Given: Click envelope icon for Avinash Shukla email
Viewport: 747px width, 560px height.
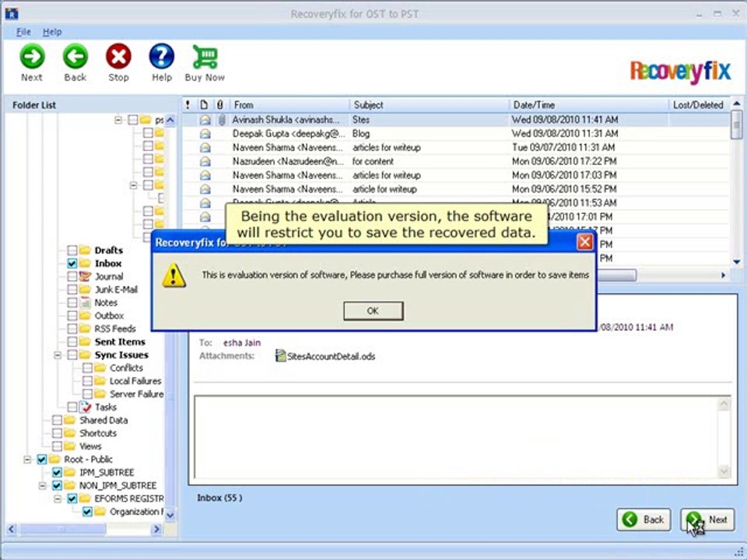Looking at the screenshot, I should point(205,120).
